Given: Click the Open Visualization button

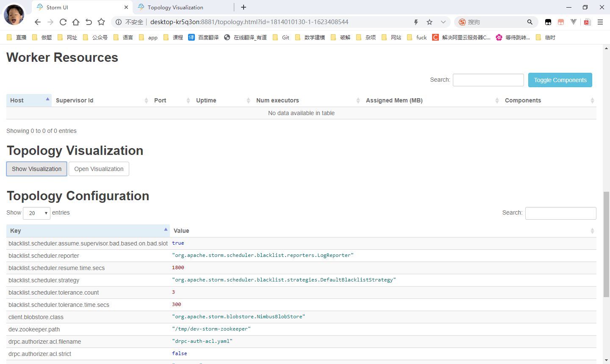Looking at the screenshot, I should (x=99, y=169).
